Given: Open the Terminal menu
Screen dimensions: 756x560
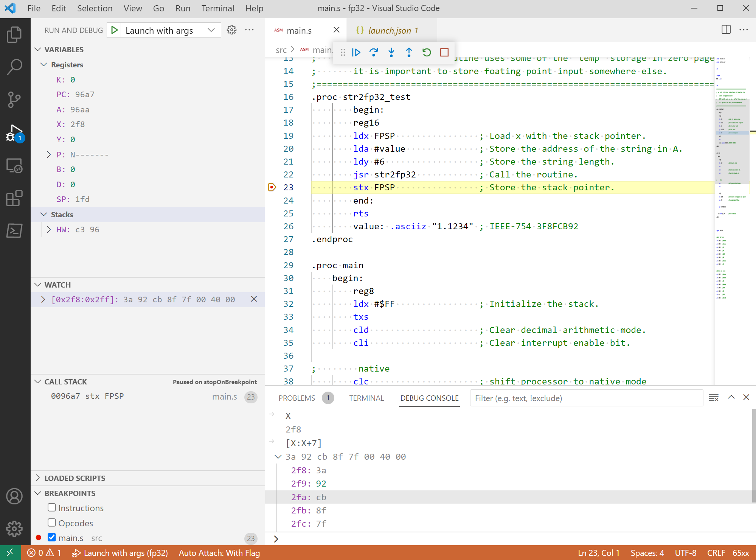Looking at the screenshot, I should (217, 8).
